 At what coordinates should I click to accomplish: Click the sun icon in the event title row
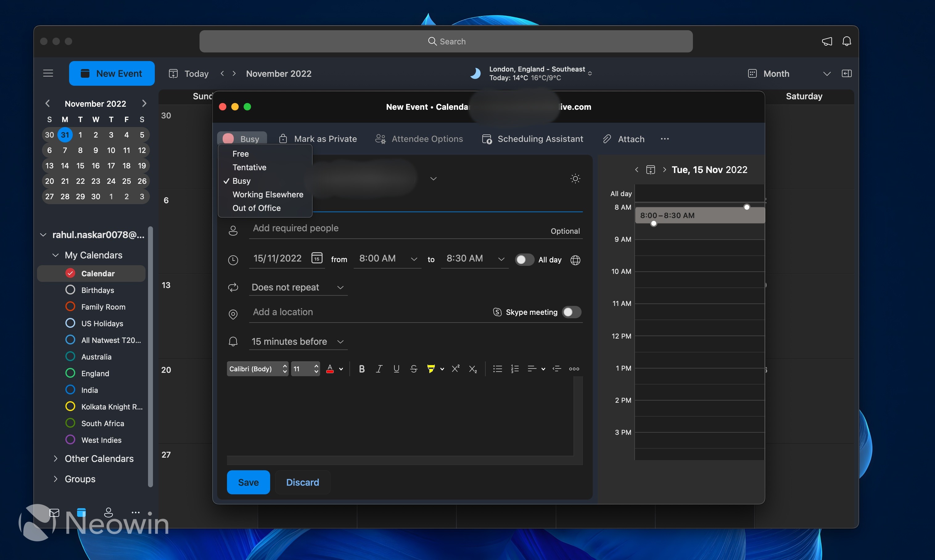[x=575, y=178]
